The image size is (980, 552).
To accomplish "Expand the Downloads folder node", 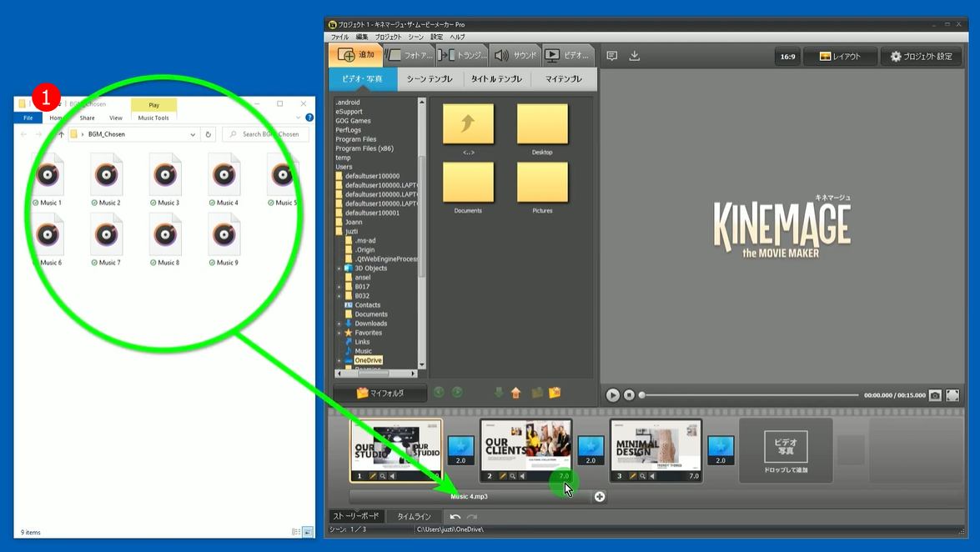I will [x=339, y=324].
